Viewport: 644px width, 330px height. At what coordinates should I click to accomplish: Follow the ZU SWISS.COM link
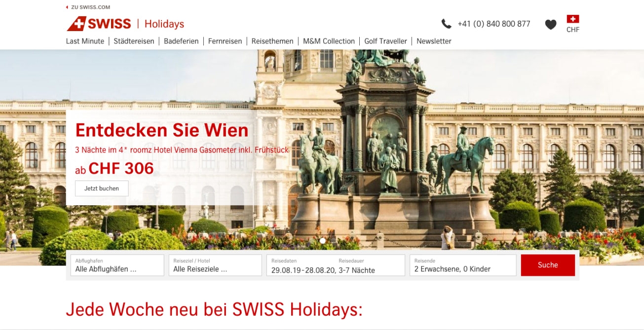[91, 7]
